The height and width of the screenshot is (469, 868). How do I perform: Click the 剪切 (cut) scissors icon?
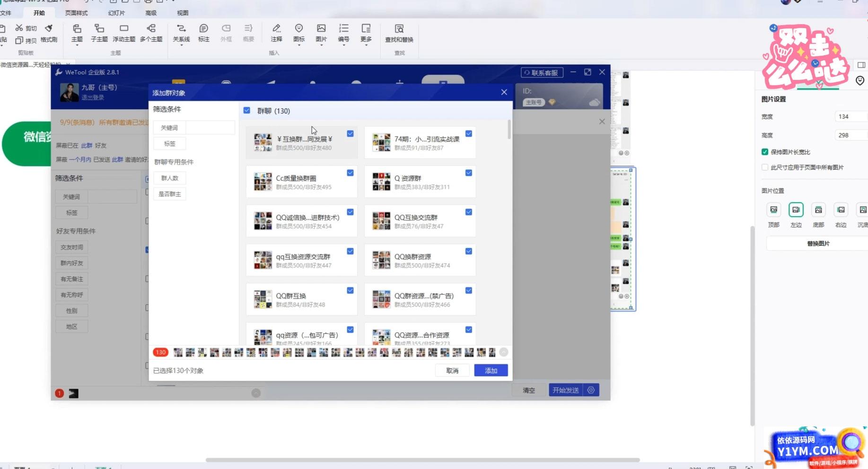pos(19,28)
